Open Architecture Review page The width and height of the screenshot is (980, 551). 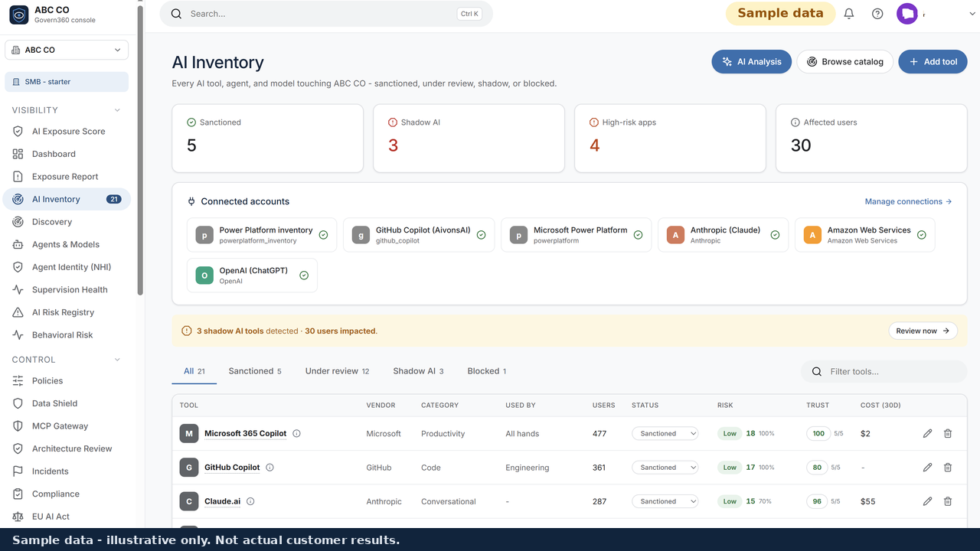pyautogui.click(x=67, y=448)
